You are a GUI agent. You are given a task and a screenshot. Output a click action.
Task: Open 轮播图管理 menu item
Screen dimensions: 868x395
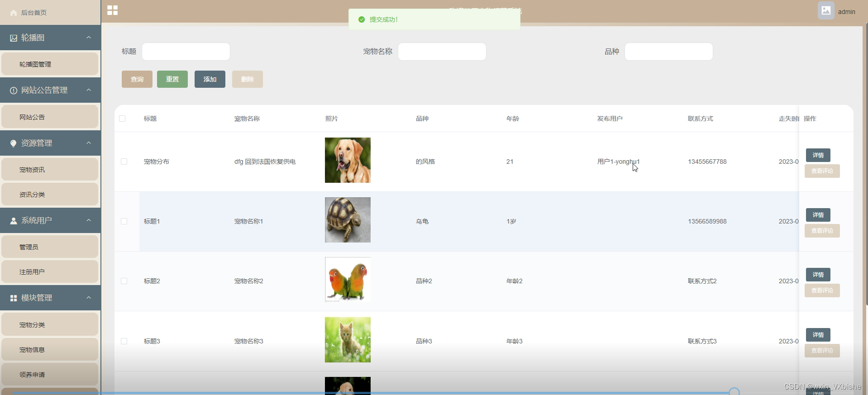point(50,64)
